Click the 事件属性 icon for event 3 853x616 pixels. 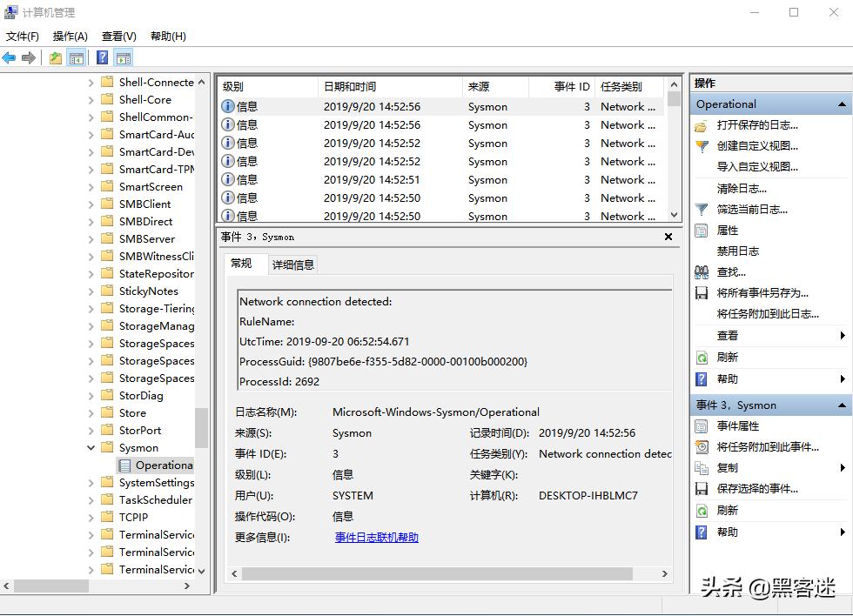701,425
